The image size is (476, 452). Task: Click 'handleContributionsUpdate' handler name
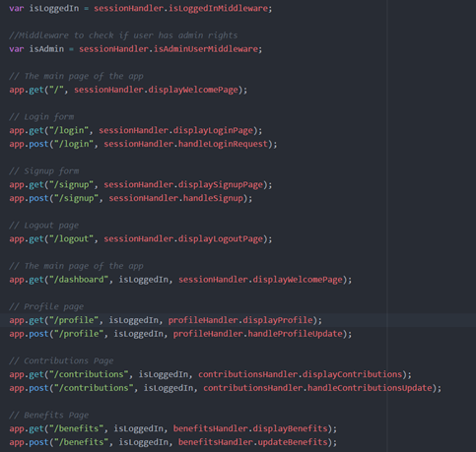pos(370,388)
